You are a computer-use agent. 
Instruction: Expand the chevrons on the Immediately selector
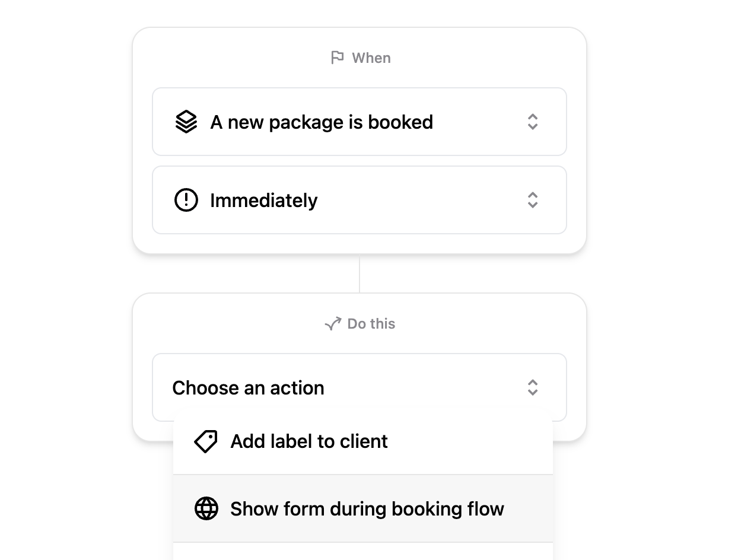533,200
